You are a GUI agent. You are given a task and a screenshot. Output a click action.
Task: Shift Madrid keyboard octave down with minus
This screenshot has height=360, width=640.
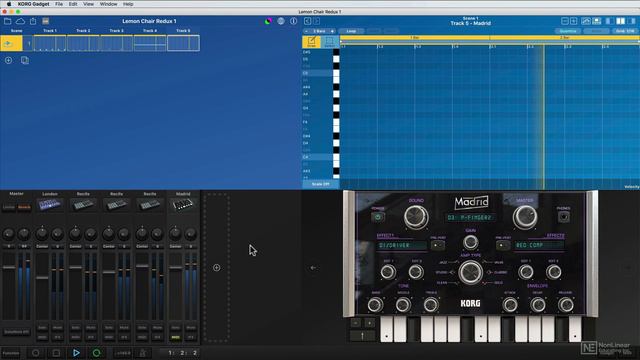tap(356, 323)
